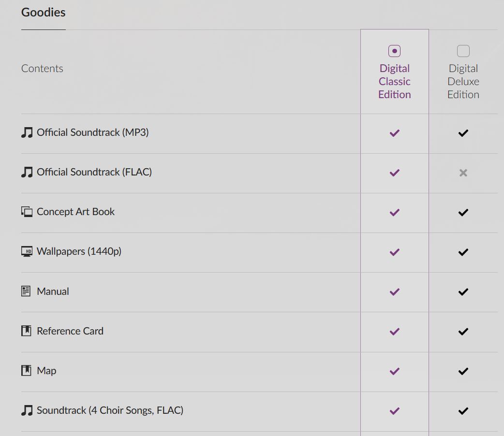Click the Concept Art Book gallery icon

click(27, 212)
